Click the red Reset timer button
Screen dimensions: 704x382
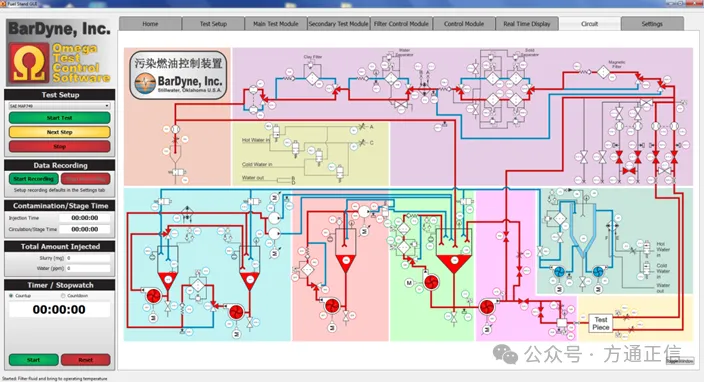tap(85, 360)
